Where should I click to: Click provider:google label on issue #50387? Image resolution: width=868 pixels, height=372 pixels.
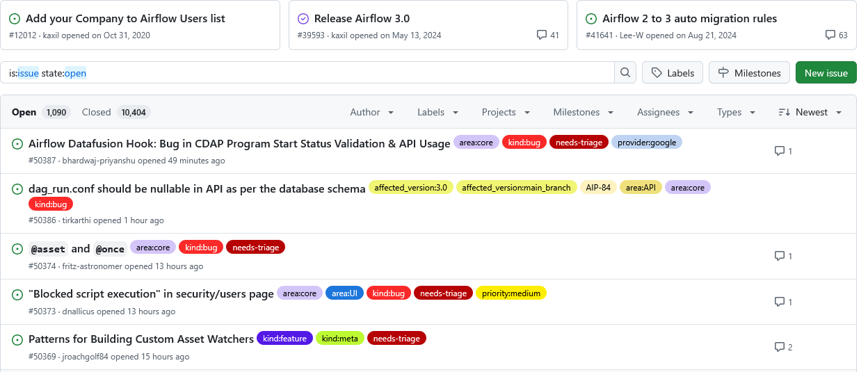(x=647, y=143)
